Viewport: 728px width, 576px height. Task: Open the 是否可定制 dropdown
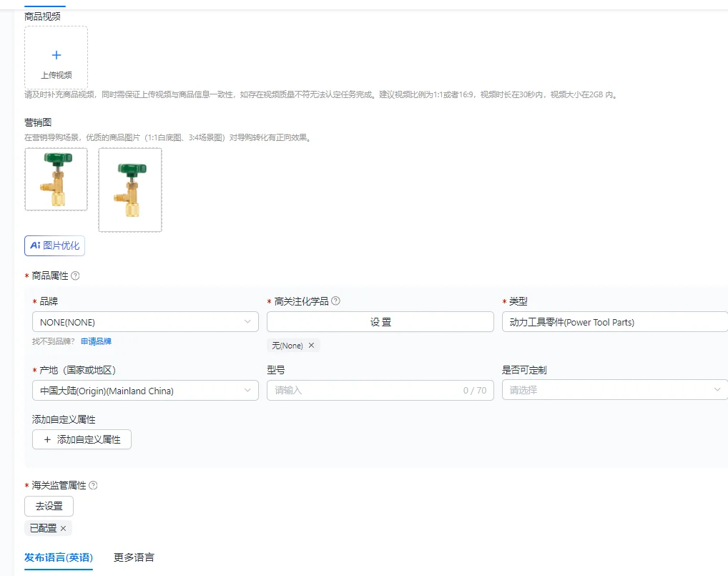pyautogui.click(x=615, y=390)
